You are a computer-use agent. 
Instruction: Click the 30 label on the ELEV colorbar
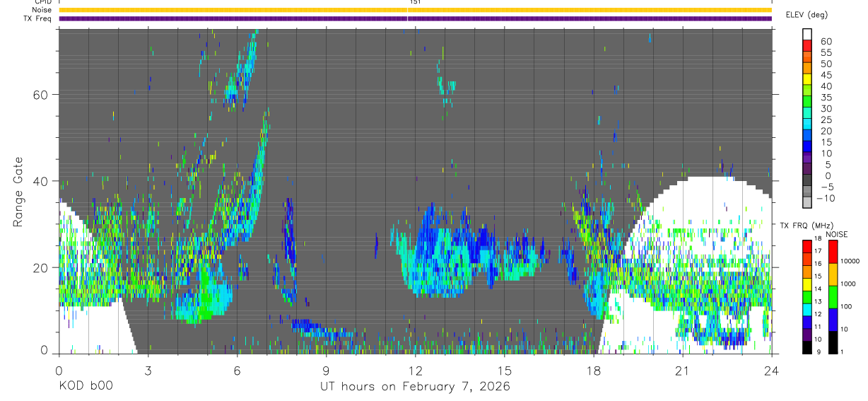pos(826,109)
